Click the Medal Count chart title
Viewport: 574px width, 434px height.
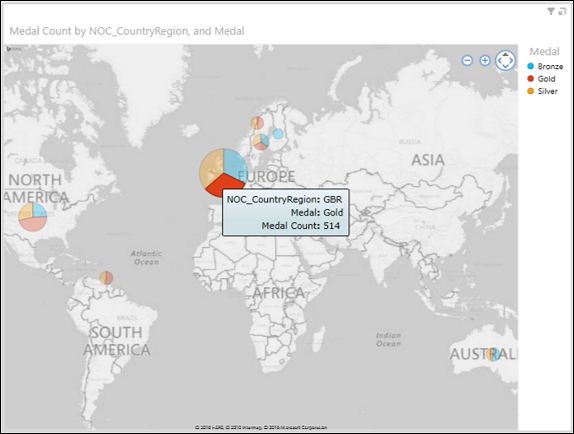pyautogui.click(x=127, y=31)
